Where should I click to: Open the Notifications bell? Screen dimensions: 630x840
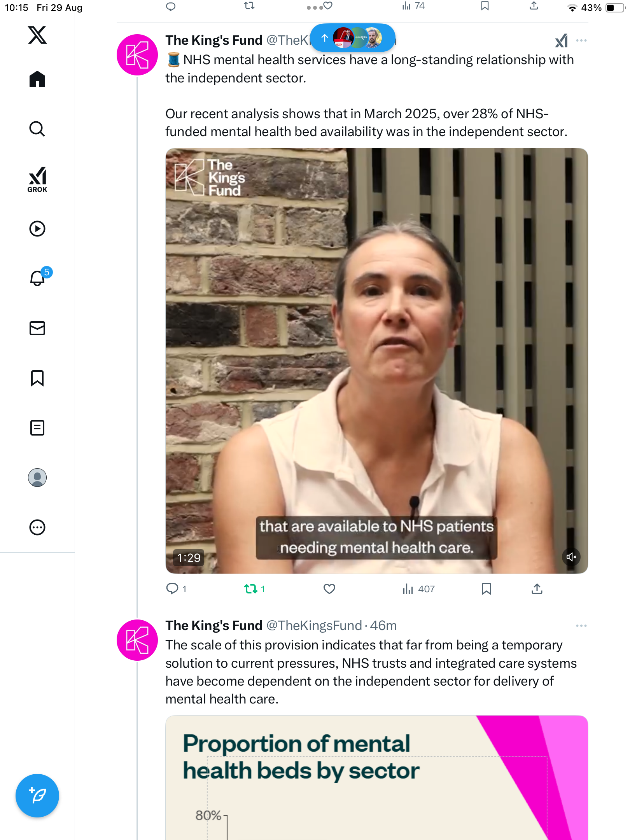37,278
